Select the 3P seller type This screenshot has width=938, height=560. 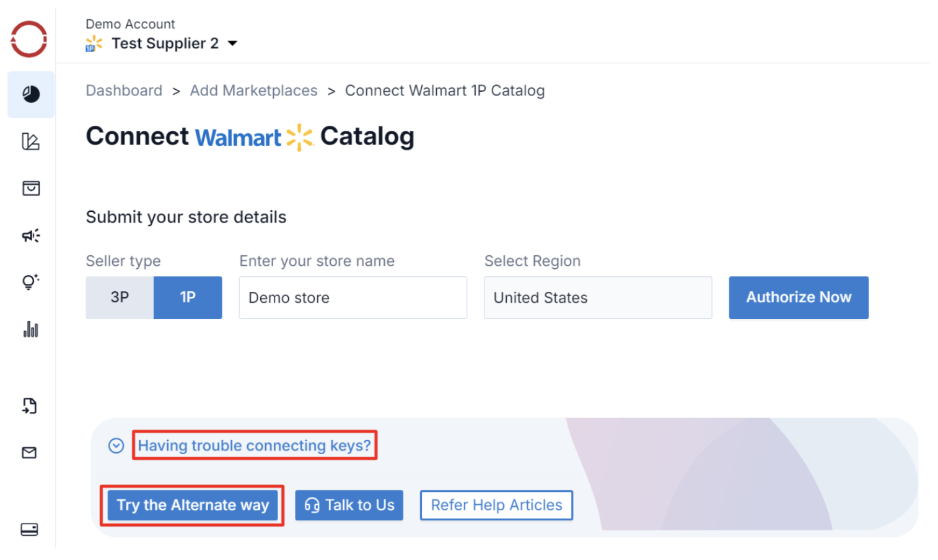[x=120, y=298]
